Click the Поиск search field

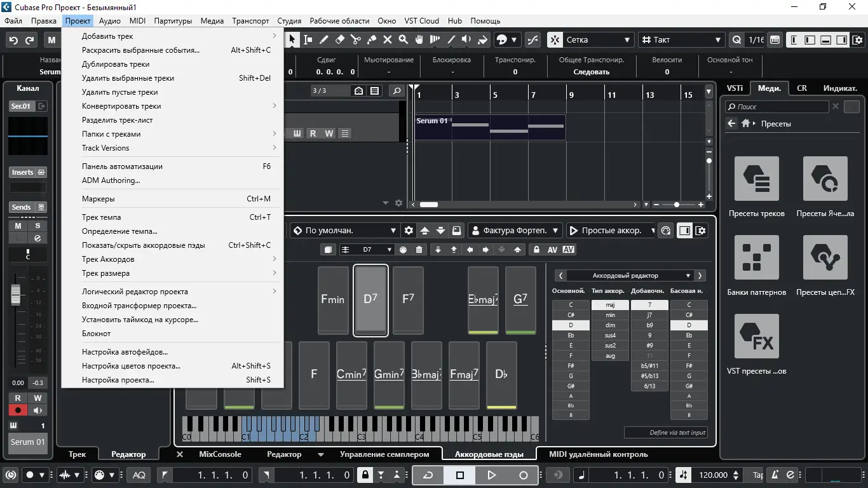coord(778,107)
